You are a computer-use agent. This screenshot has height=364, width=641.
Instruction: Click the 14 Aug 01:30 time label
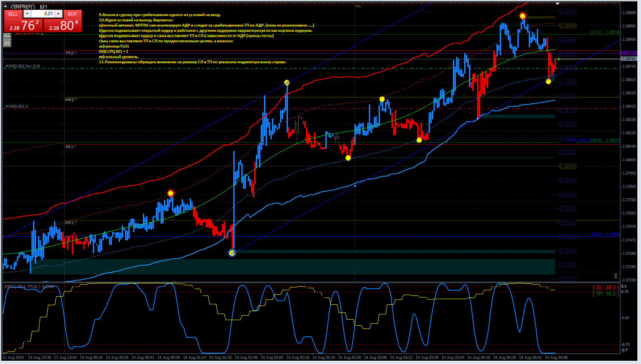coord(220,357)
